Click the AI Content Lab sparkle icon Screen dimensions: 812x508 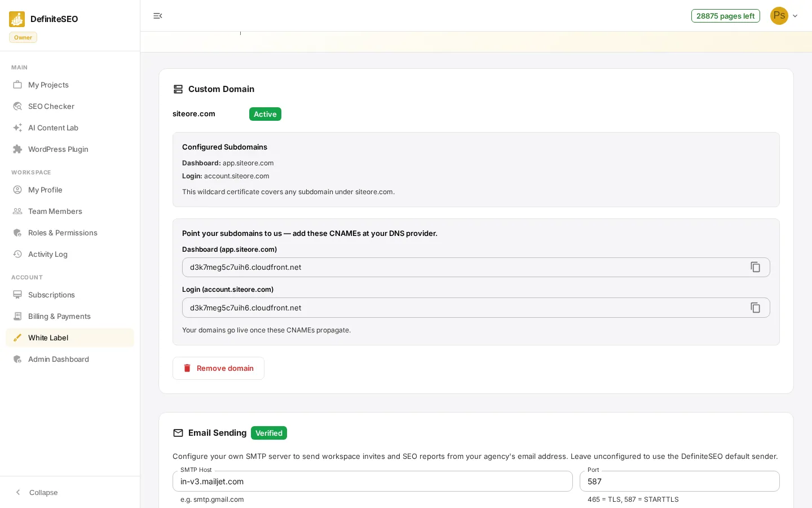[17, 128]
